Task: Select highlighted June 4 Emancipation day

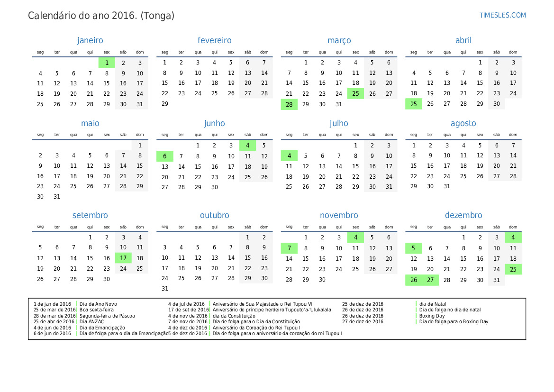Action: pyautogui.click(x=248, y=145)
